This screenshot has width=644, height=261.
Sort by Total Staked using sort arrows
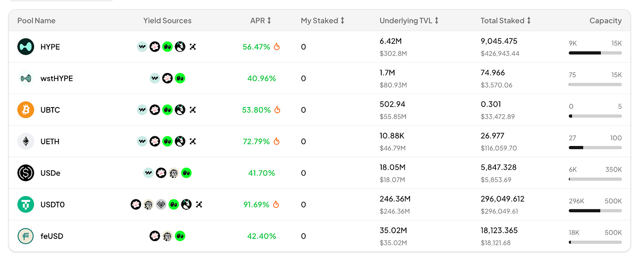click(x=529, y=21)
